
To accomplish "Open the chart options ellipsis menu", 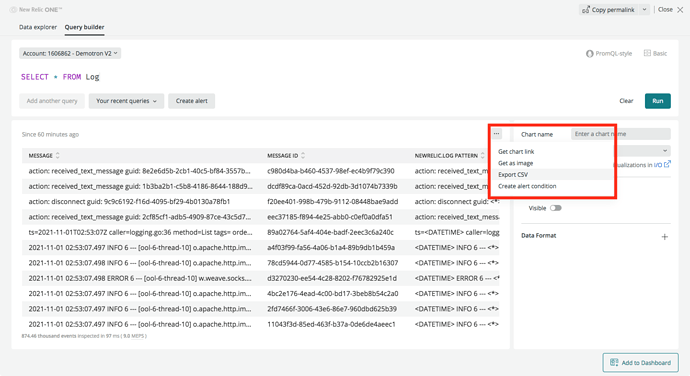I will point(496,134).
